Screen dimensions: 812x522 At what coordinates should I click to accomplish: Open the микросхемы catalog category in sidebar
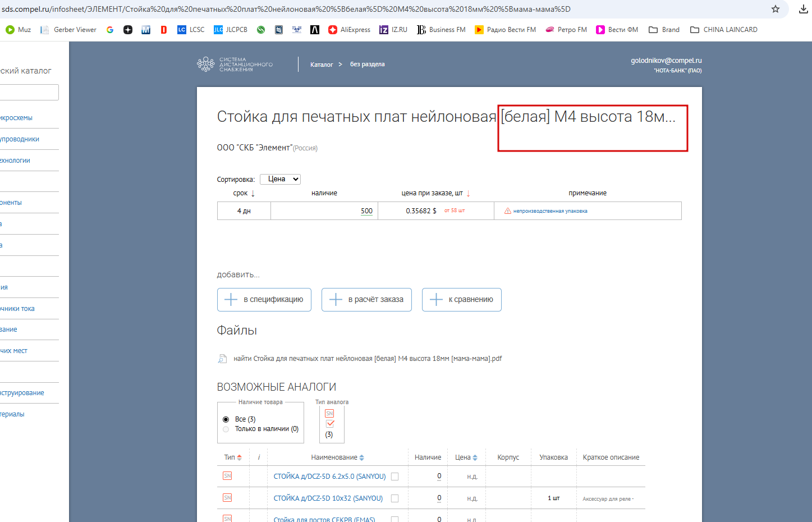pos(16,118)
